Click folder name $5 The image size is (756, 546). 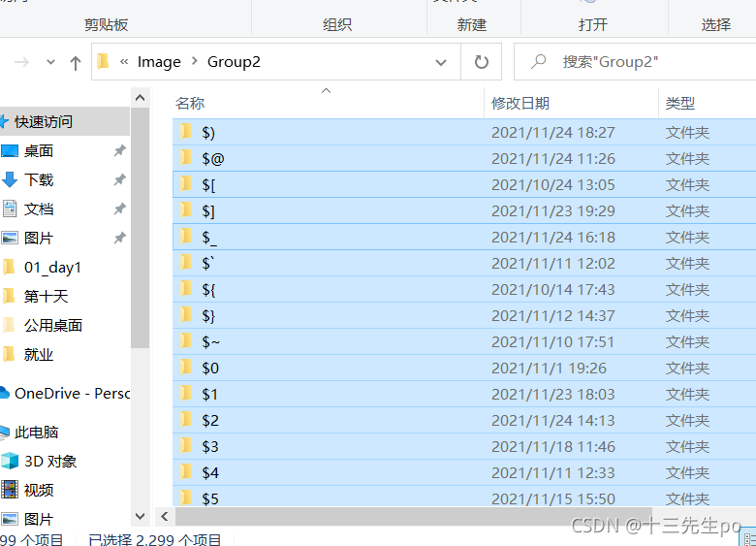(x=210, y=498)
